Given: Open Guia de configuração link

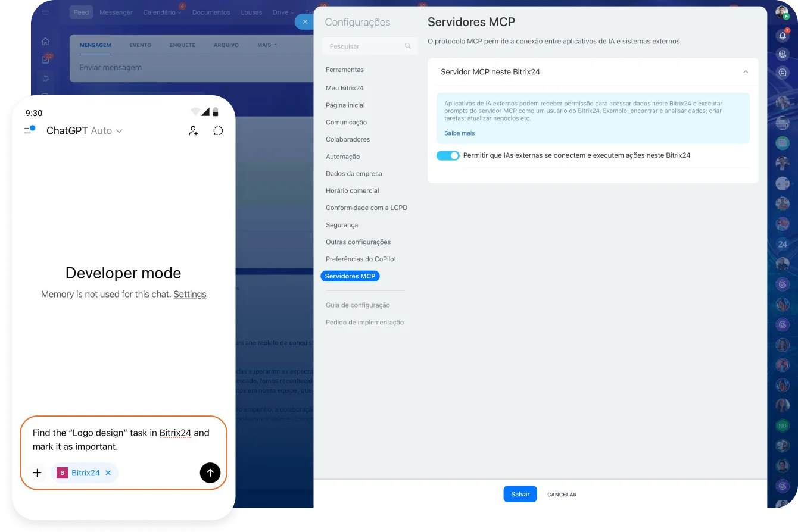Looking at the screenshot, I should tap(358, 305).
